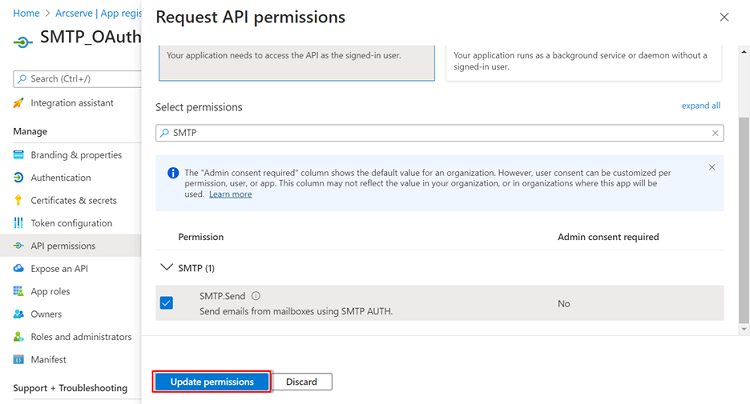Click the scrollbar down arrow
750x404 pixels.
coord(744,329)
